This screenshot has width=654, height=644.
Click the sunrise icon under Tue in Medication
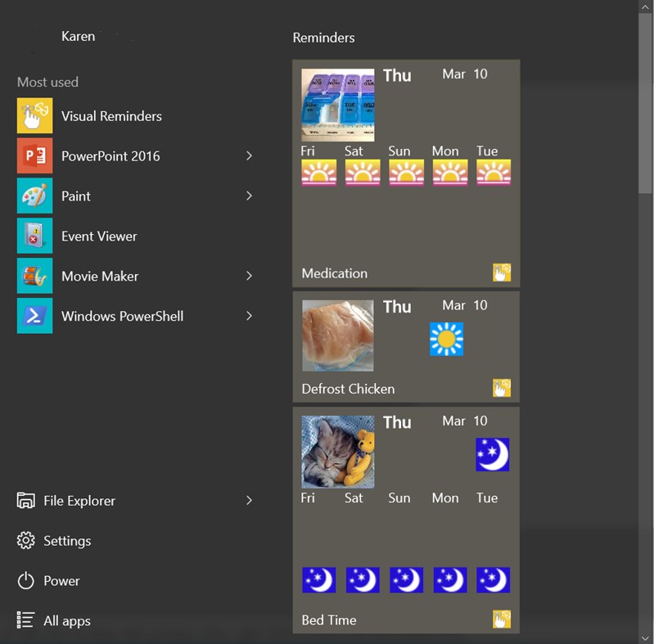(x=494, y=173)
